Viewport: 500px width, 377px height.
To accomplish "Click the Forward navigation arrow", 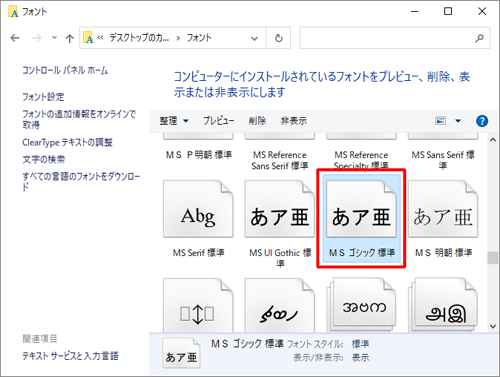I will [x=37, y=38].
